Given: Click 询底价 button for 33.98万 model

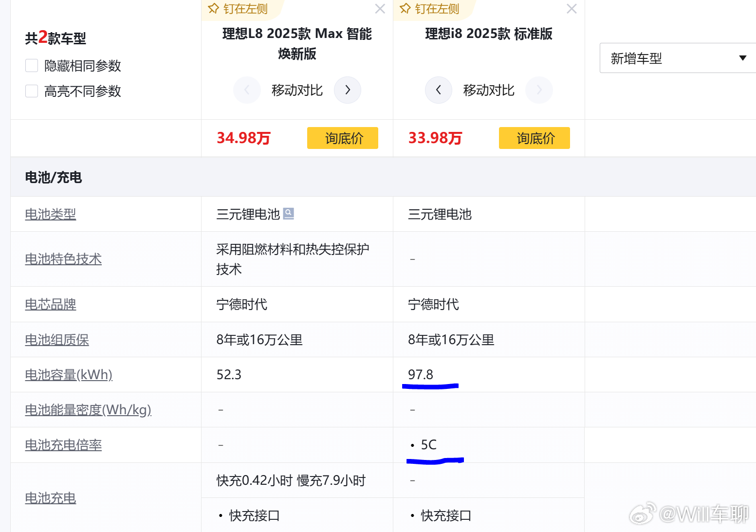Looking at the screenshot, I should tap(535, 138).
